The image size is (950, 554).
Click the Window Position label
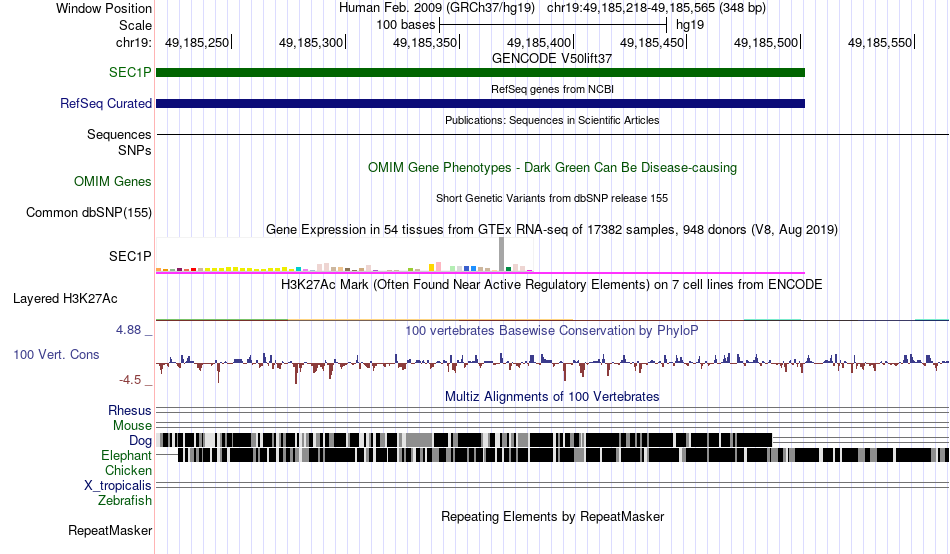pyautogui.click(x=104, y=8)
